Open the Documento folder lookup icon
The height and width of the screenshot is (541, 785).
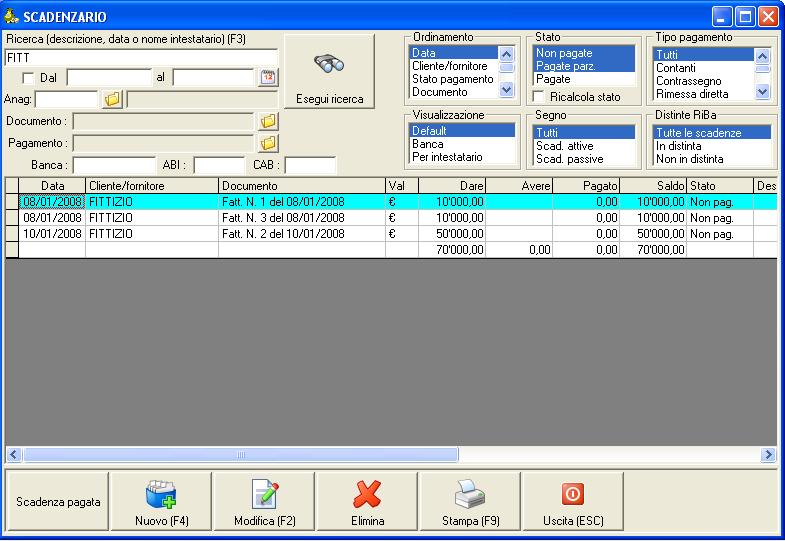[x=268, y=121]
